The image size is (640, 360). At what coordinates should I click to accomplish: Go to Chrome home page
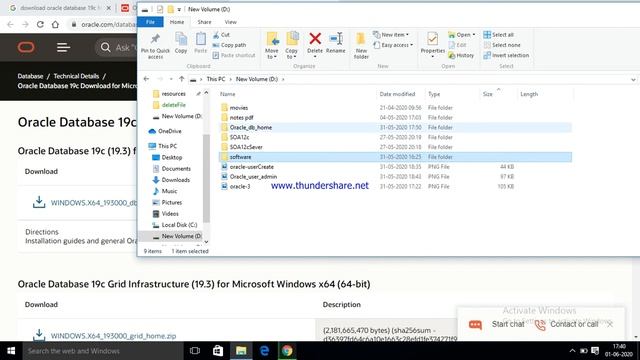[55, 24]
